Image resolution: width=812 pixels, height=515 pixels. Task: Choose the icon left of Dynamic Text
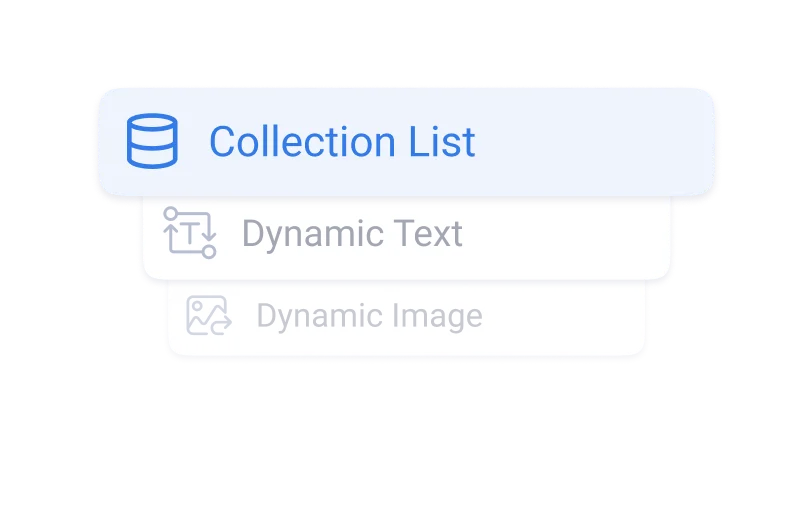click(x=189, y=233)
